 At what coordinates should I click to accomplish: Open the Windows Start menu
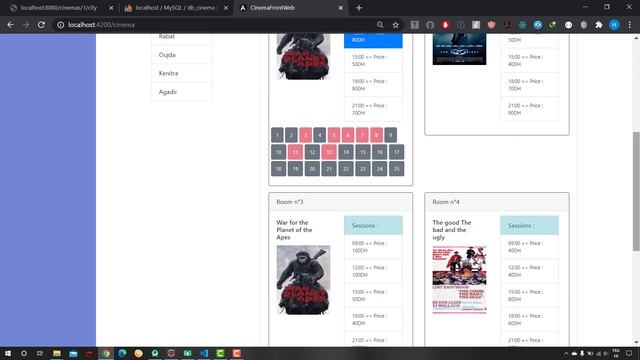[x=8, y=353]
